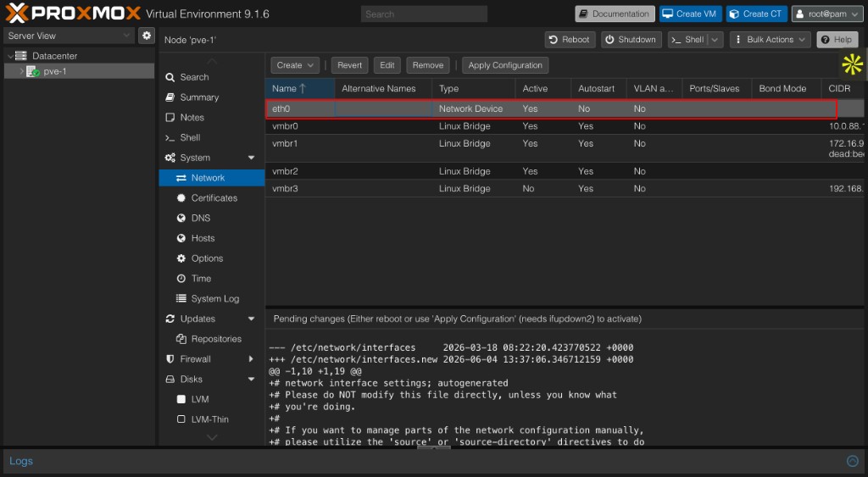Click the LVM square icon
The height and width of the screenshot is (477, 868).
pyautogui.click(x=181, y=399)
